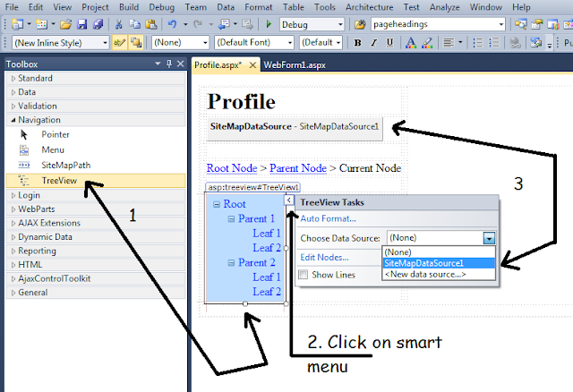Click the bulleted list icon
573x392 pixels.
(478, 43)
